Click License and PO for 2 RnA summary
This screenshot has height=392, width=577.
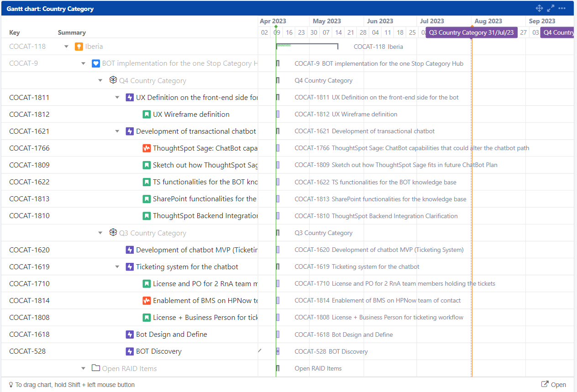(x=205, y=283)
